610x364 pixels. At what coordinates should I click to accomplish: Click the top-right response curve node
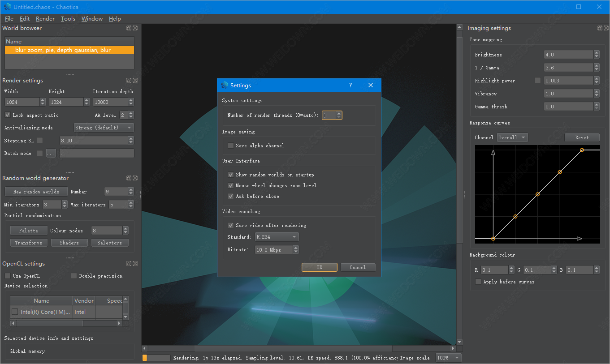pyautogui.click(x=582, y=150)
